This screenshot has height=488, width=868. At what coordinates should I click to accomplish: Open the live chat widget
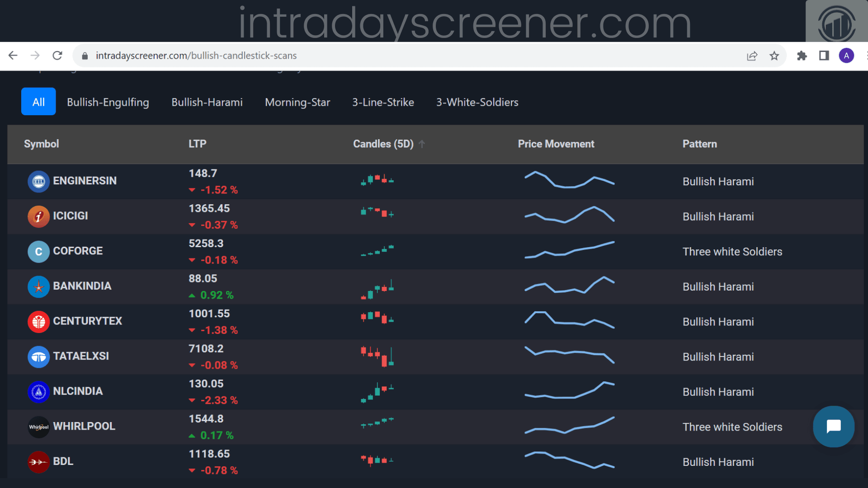click(x=833, y=427)
